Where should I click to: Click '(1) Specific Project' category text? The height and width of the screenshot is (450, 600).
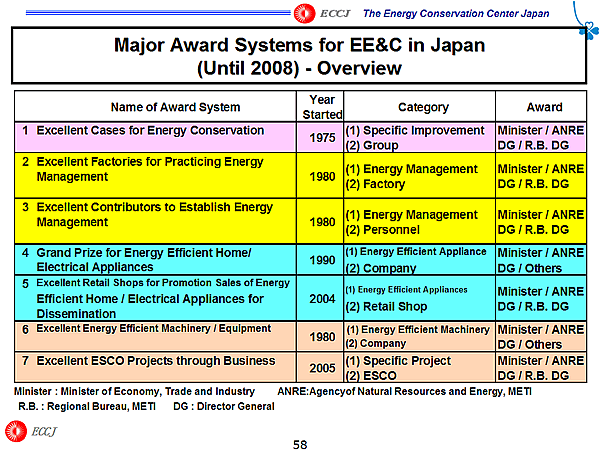coord(398,361)
